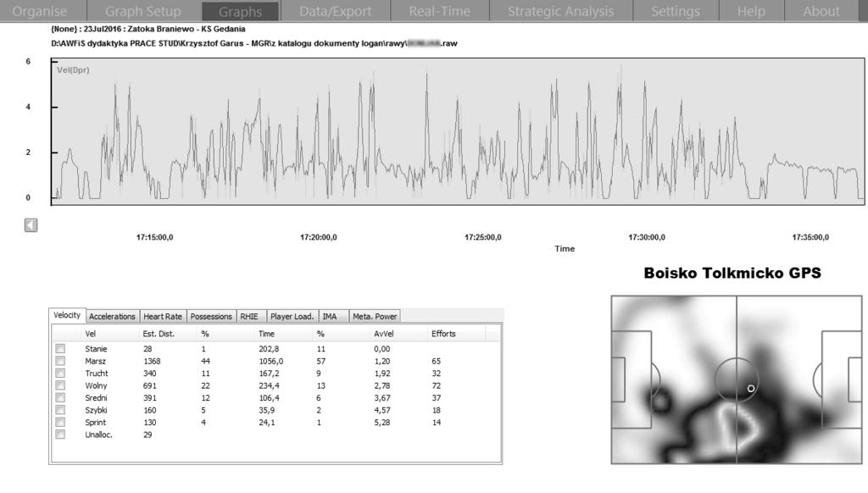The height and width of the screenshot is (493, 868).
Task: Tick the Trucht row checkbox
Action: [60, 373]
